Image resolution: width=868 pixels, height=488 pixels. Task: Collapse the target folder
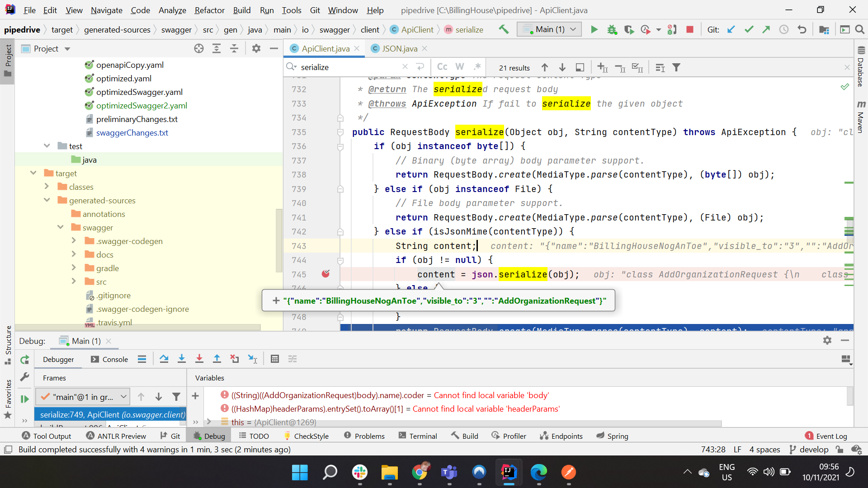33,173
